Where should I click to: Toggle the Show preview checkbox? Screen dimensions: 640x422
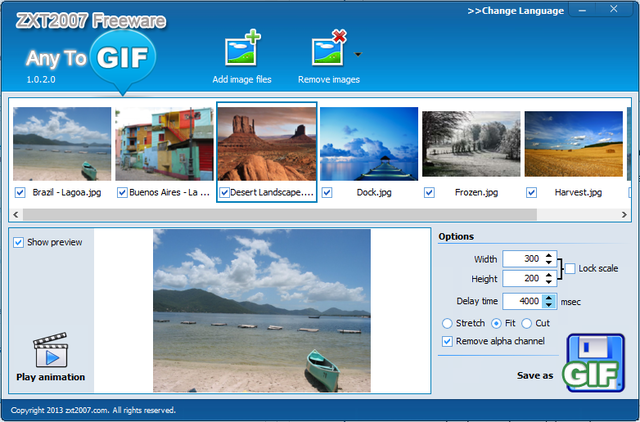click(x=18, y=242)
